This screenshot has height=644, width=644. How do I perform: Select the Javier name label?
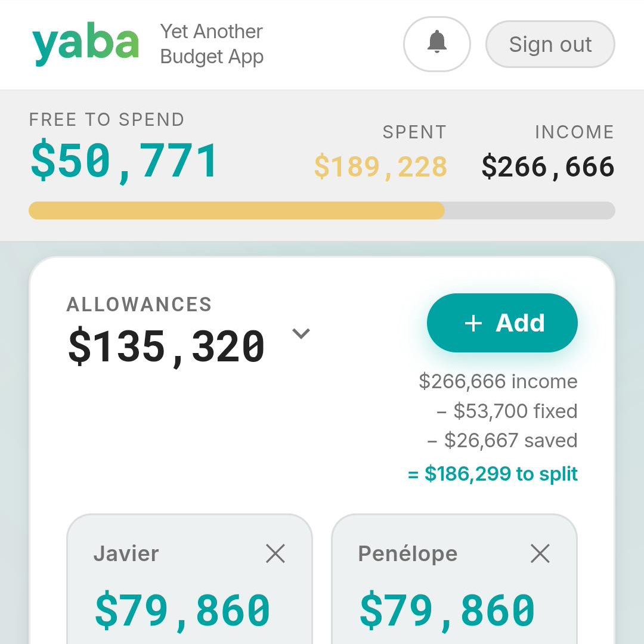[x=126, y=554]
